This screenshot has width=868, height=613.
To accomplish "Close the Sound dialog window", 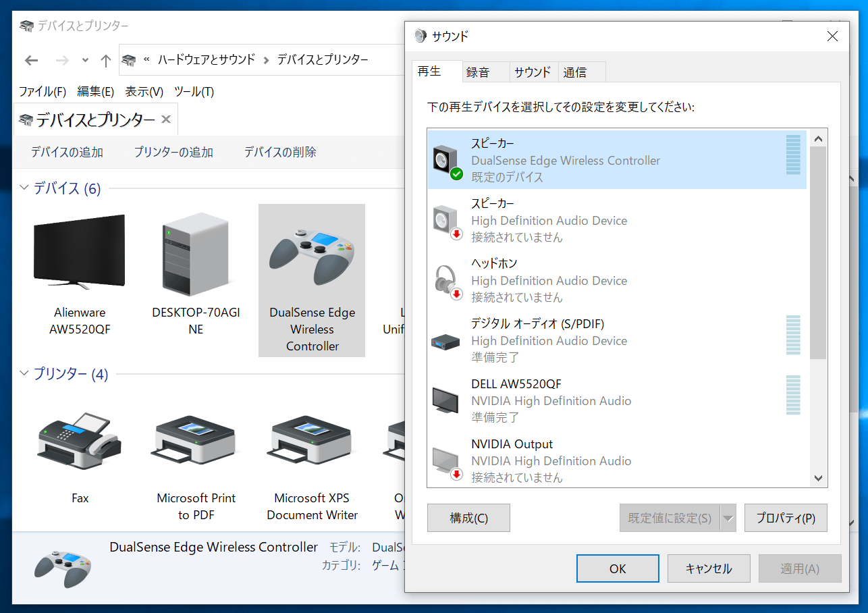I will 833,36.
